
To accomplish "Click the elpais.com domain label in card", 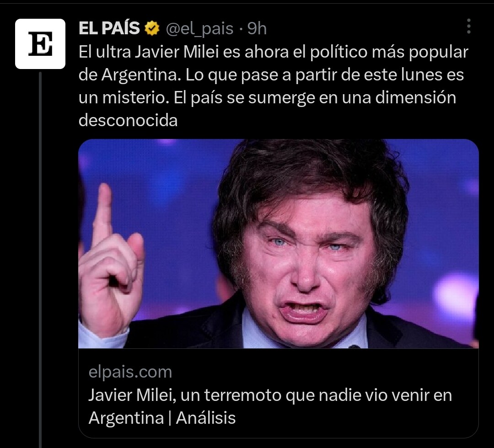I will pyautogui.click(x=130, y=372).
